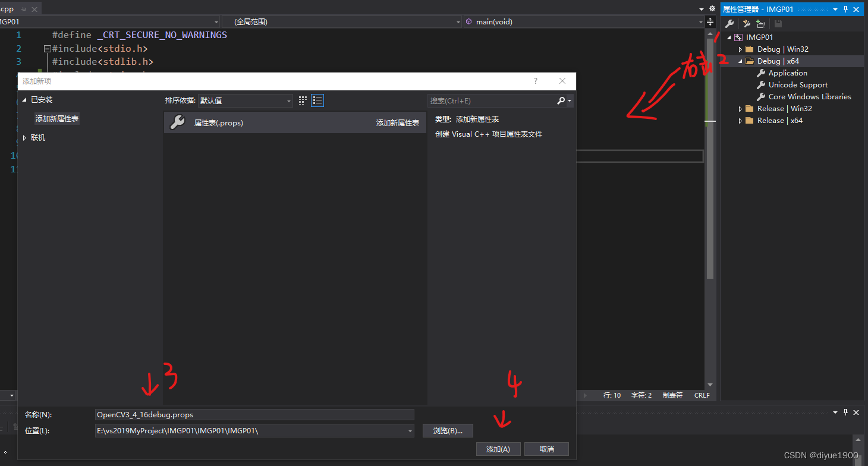Click the disabled Save icon in Property Manager toolbar

point(778,24)
